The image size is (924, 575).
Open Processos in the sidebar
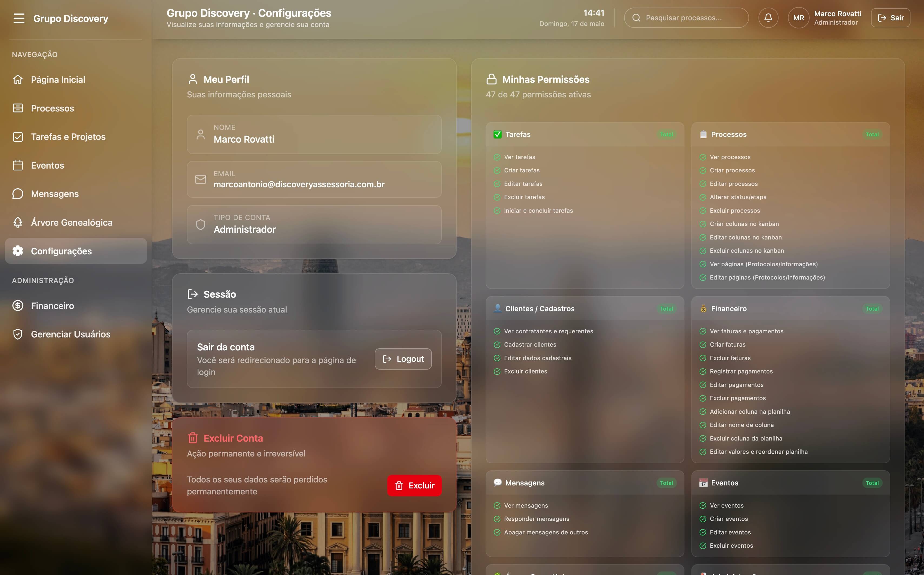pos(76,108)
